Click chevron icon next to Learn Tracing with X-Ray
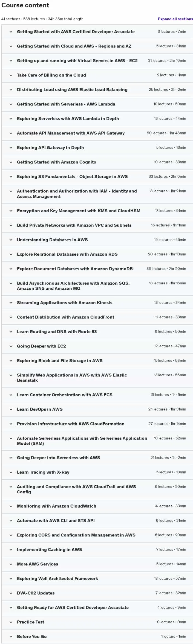The image size is (193, 644). (x=11, y=472)
